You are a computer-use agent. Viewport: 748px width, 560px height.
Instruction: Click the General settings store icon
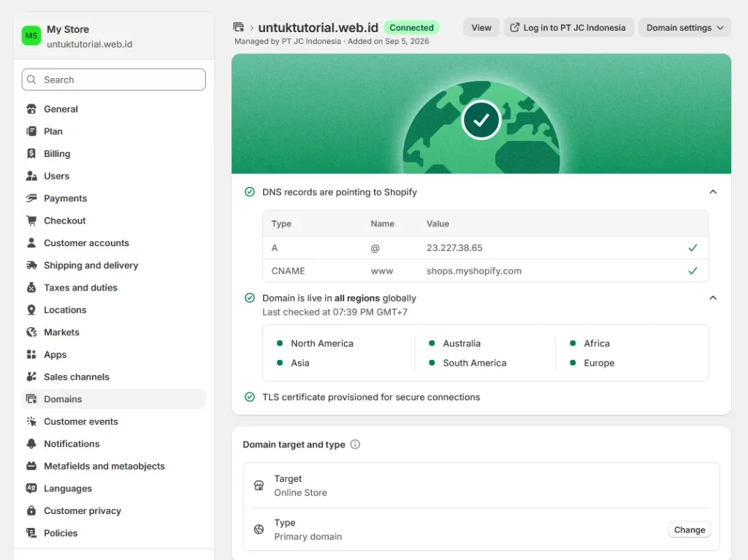tap(31, 110)
